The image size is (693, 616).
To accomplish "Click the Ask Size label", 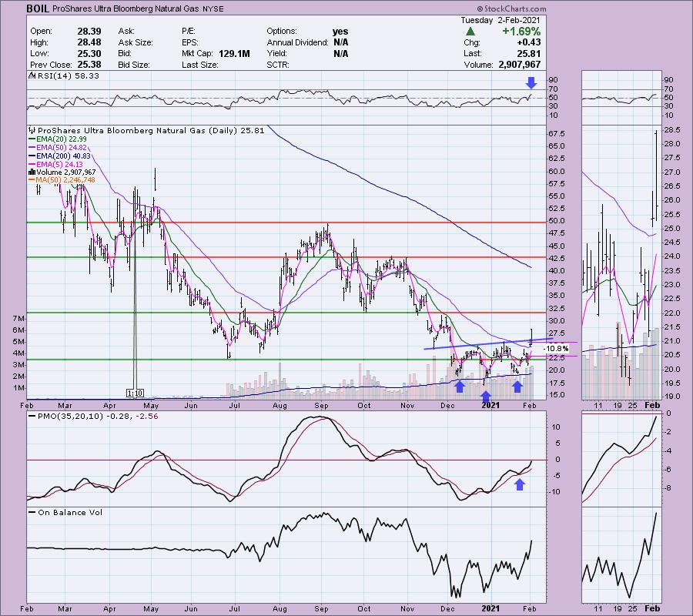I will 136,42.
